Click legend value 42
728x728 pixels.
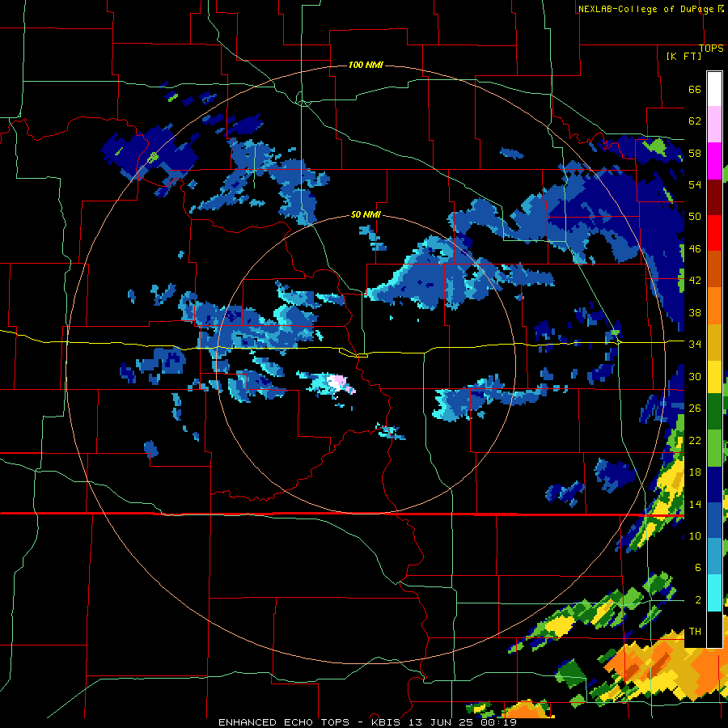pyautogui.click(x=695, y=281)
